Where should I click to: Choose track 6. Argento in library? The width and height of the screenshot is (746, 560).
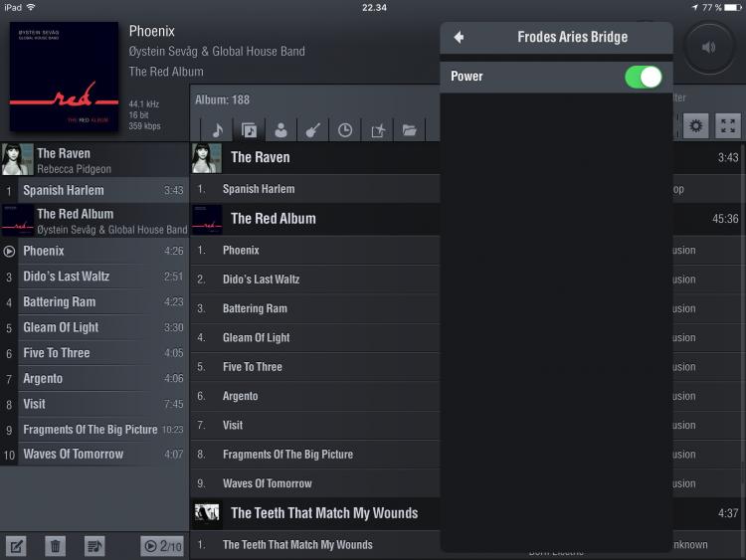315,396
